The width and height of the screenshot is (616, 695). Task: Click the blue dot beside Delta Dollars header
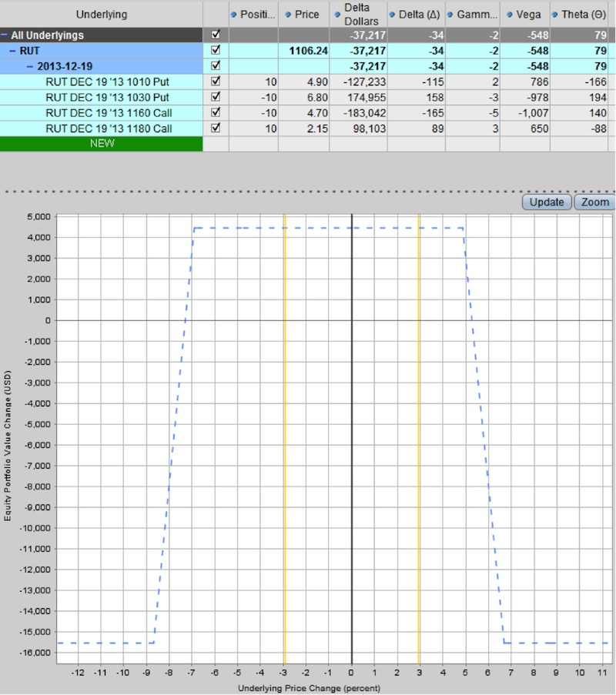pyautogui.click(x=337, y=15)
